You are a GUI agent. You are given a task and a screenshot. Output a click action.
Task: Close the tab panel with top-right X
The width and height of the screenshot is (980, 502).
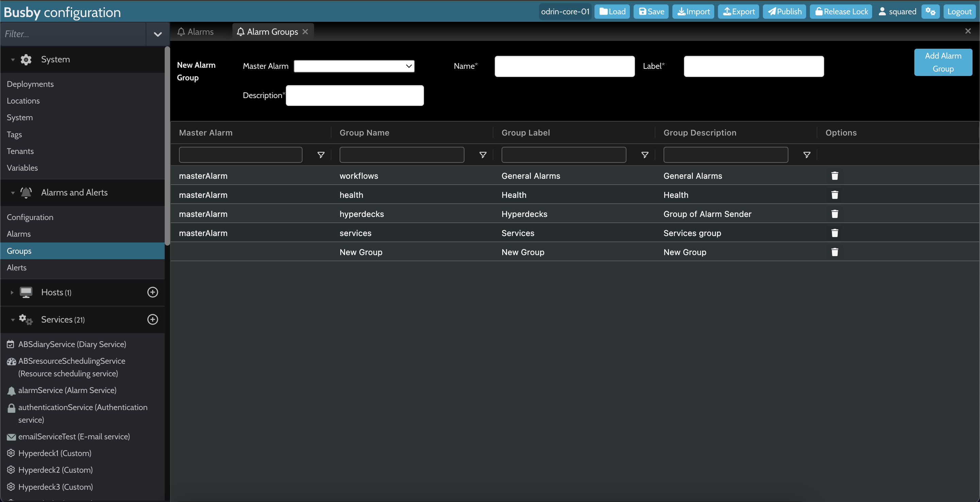(968, 31)
